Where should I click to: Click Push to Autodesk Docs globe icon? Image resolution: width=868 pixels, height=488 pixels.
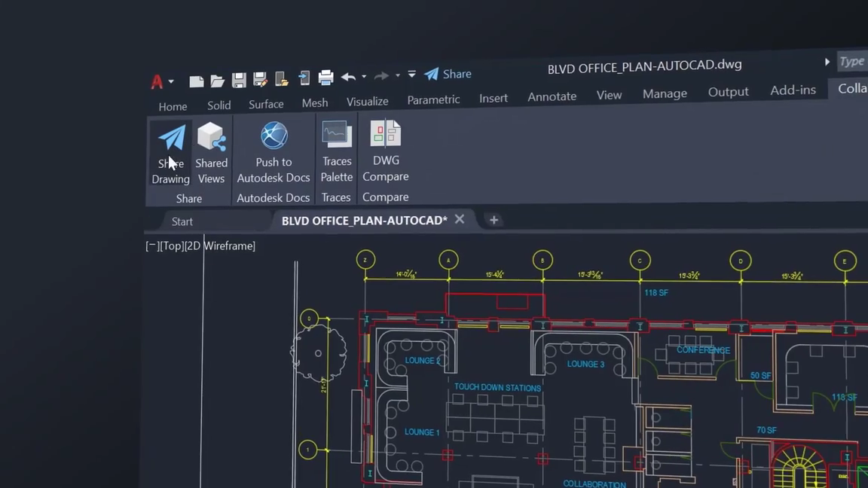[x=274, y=136]
